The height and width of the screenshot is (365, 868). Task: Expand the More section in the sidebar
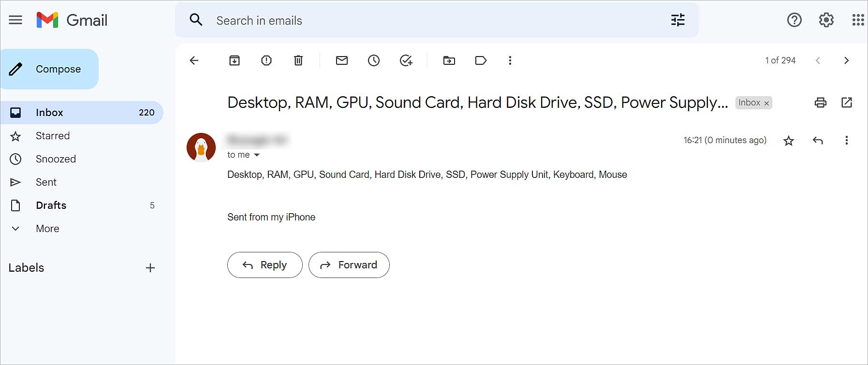47,229
